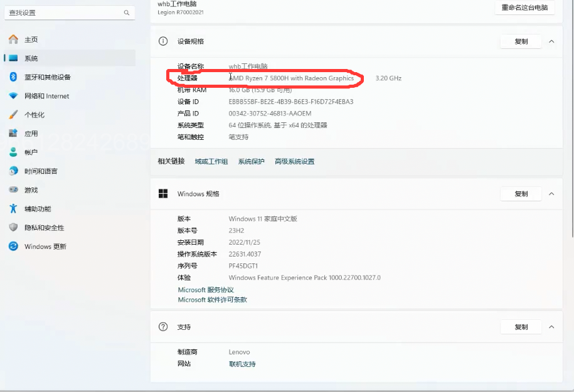Screen dimensions: 574x392
Task: Click the apps icon beside 应用
Action: [x=13, y=133]
